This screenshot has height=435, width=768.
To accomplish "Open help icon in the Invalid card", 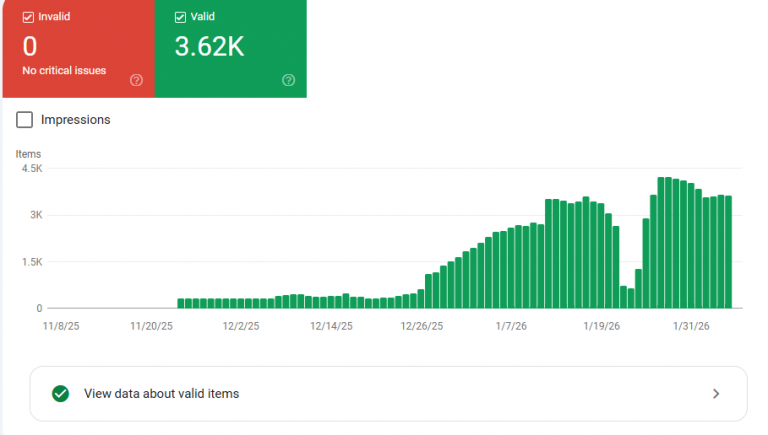I will click(136, 80).
